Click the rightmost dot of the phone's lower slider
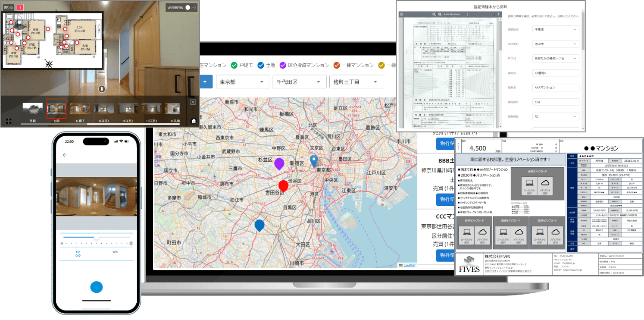This screenshot has height=320, width=644. [x=131, y=243]
